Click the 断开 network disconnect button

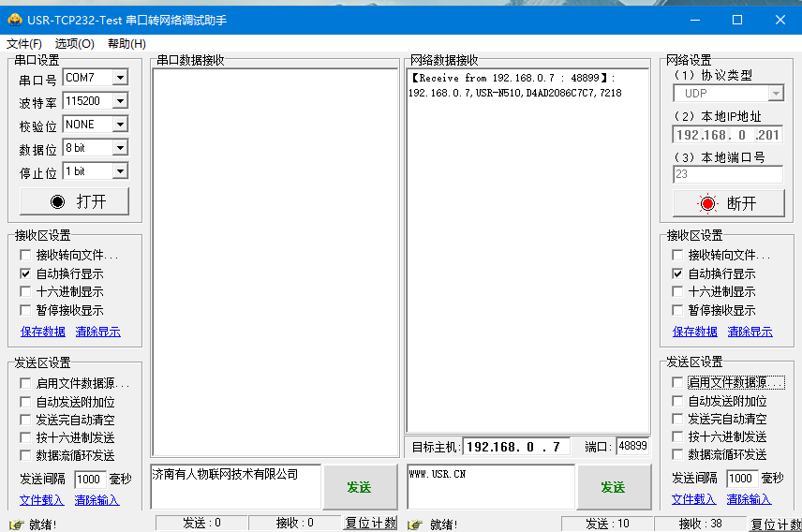click(x=728, y=203)
